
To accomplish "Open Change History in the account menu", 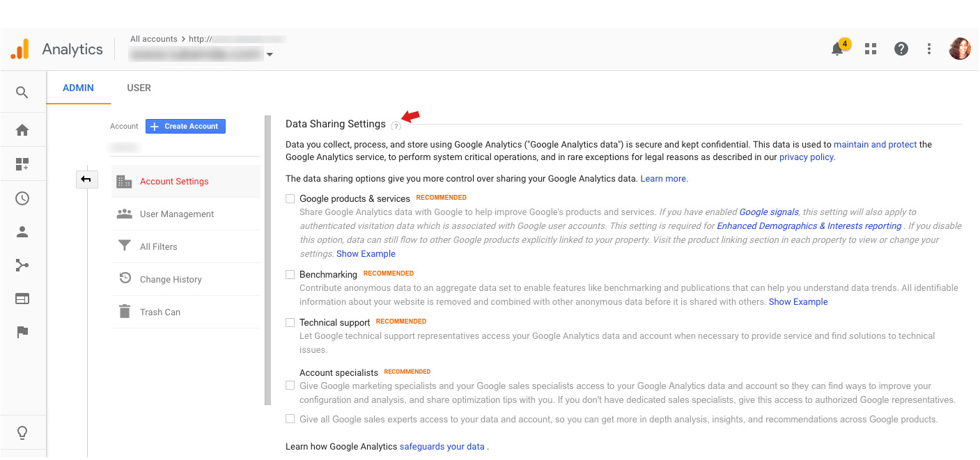I will (171, 279).
